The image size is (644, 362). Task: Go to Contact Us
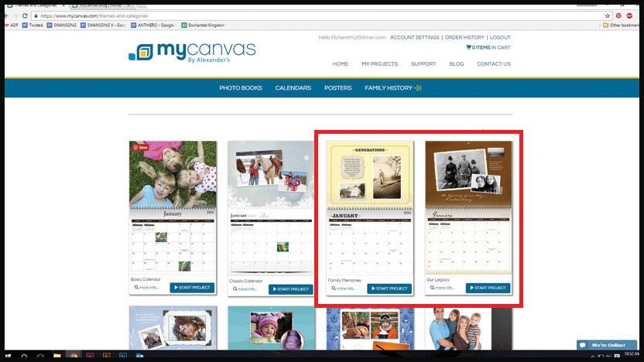pyautogui.click(x=494, y=64)
